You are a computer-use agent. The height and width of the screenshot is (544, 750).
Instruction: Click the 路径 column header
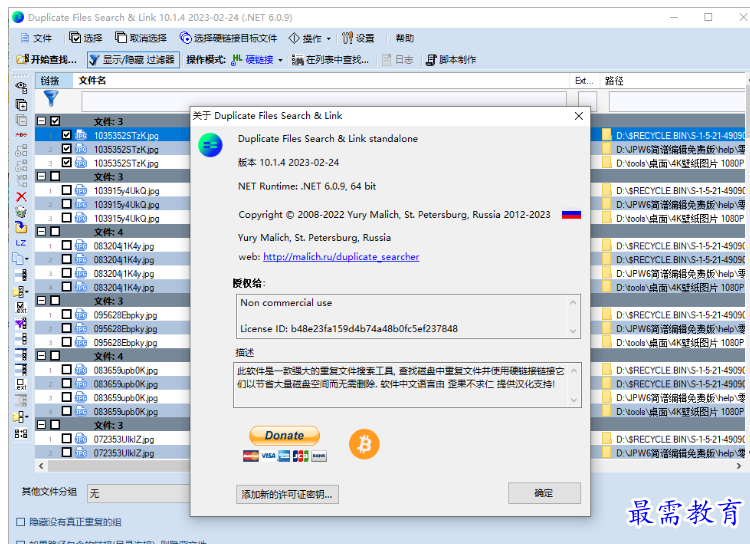[x=672, y=80]
